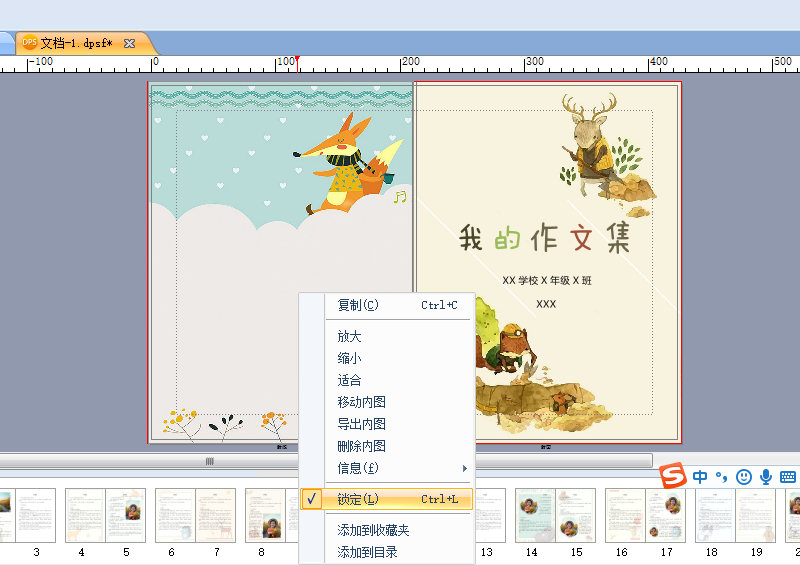Image resolution: width=800 pixels, height=565 pixels.
Task: Click the Sogou microphone voice input icon
Action: 766,477
